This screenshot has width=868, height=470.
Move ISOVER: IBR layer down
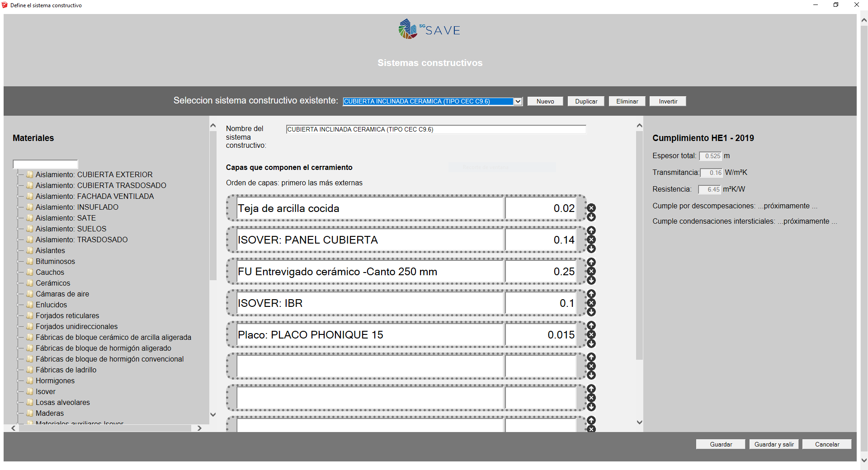[591, 312]
